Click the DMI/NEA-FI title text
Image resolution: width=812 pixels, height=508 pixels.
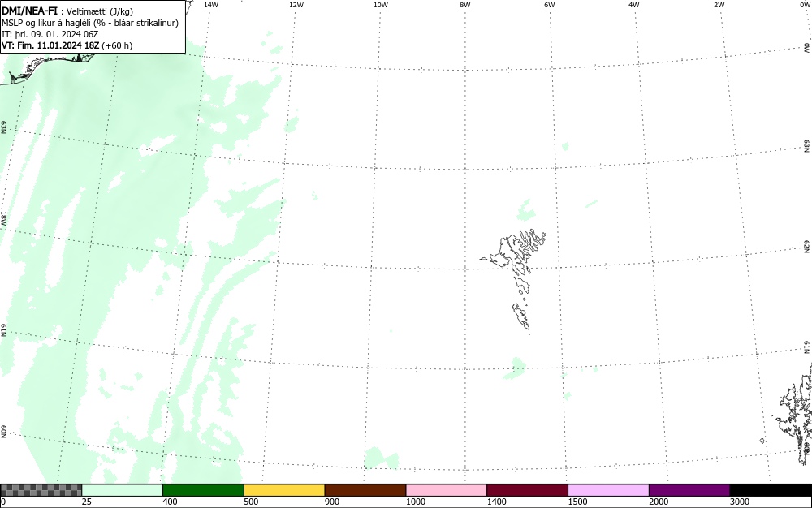[29, 11]
